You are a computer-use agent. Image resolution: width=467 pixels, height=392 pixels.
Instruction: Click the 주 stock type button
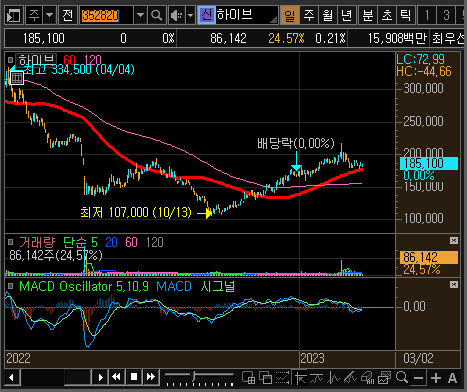click(x=34, y=15)
